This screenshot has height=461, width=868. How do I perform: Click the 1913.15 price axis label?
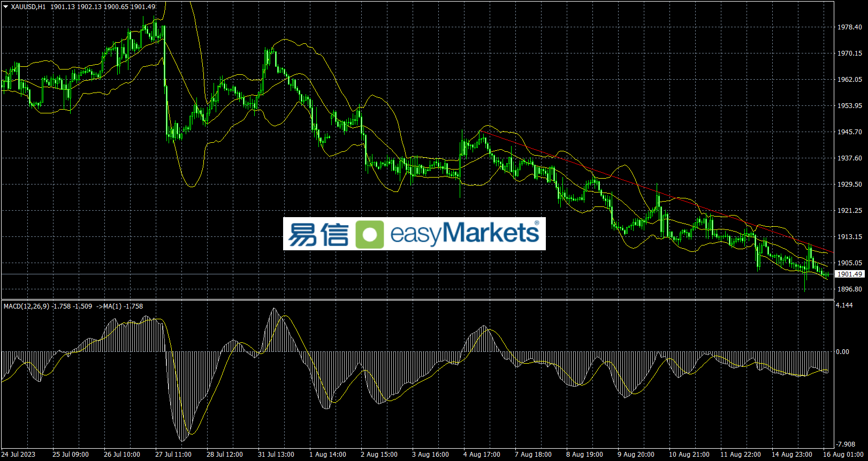coord(850,237)
